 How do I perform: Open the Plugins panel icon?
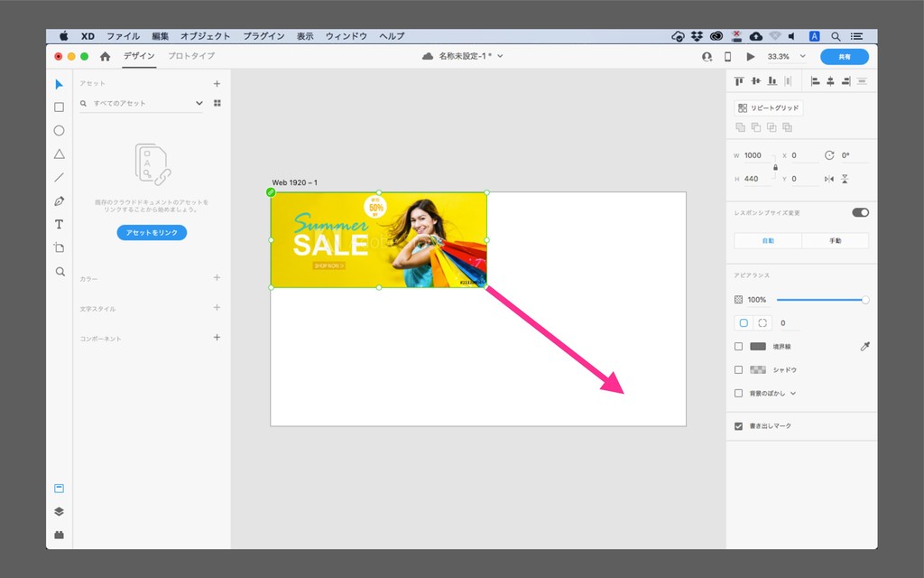[59, 535]
